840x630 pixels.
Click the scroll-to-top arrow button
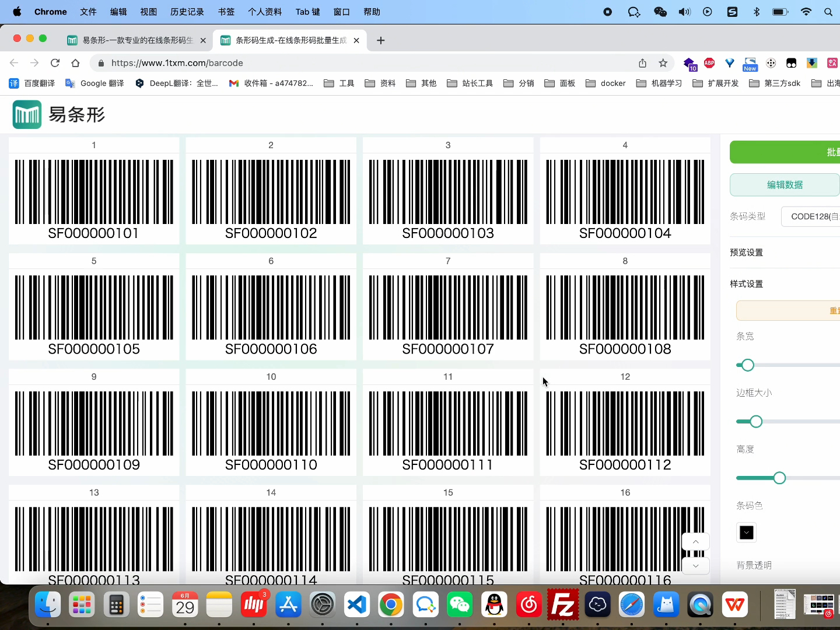click(x=695, y=542)
